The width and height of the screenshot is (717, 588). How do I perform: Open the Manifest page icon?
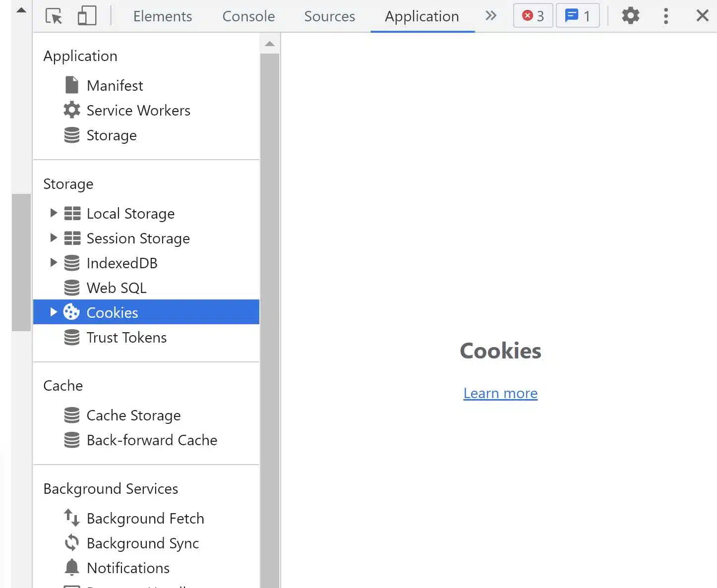point(72,84)
